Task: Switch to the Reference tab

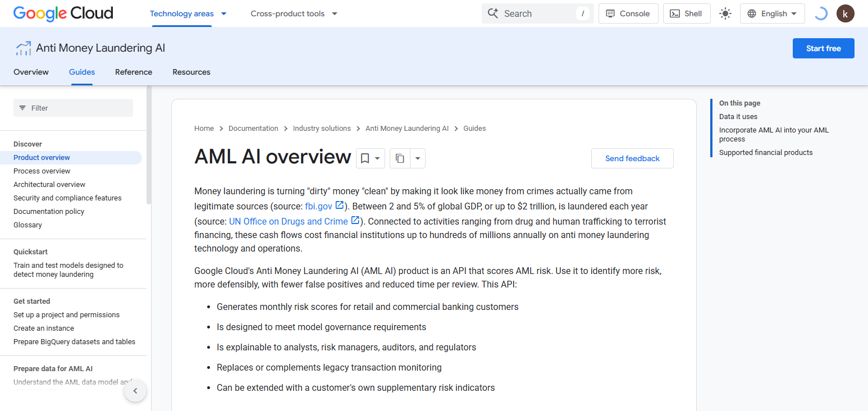Action: click(134, 72)
